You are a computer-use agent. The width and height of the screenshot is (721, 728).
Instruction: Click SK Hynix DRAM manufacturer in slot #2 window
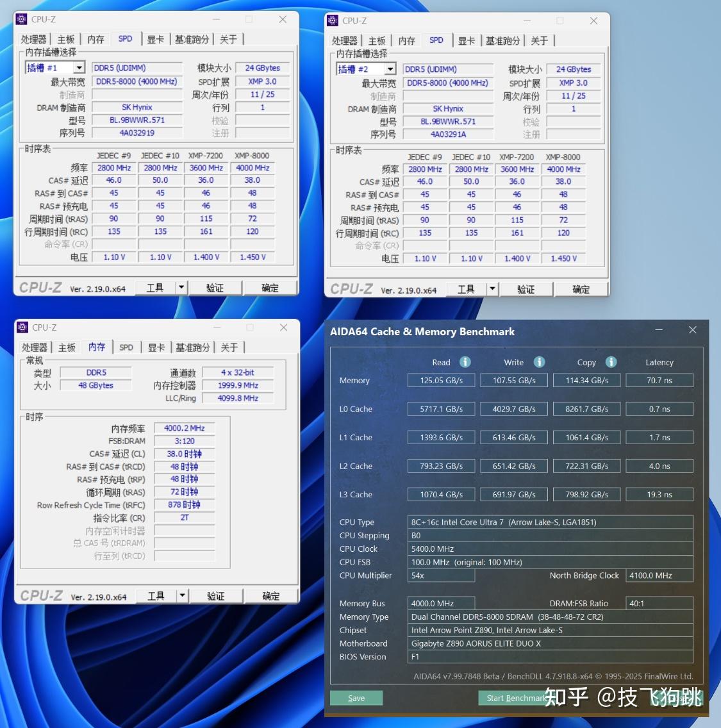coord(448,109)
